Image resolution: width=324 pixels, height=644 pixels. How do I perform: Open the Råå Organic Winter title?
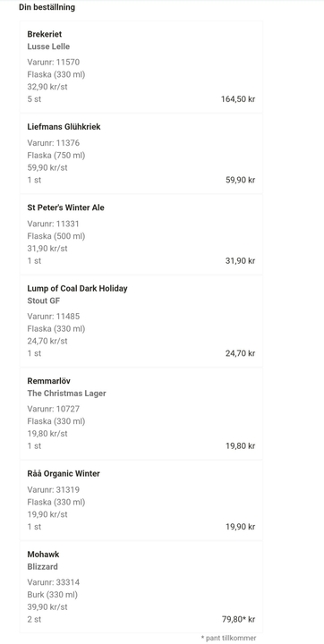[64, 473]
